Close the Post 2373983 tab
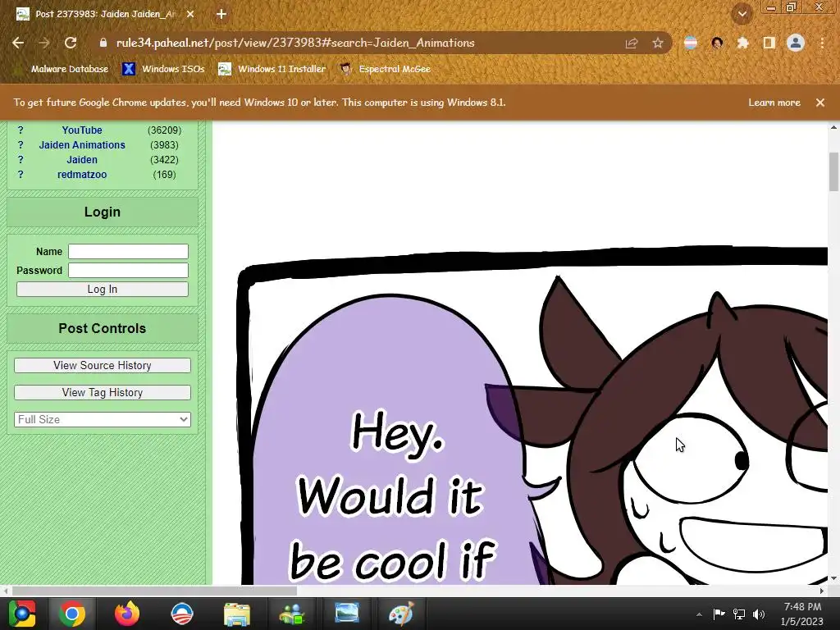This screenshot has width=840, height=630. click(190, 14)
